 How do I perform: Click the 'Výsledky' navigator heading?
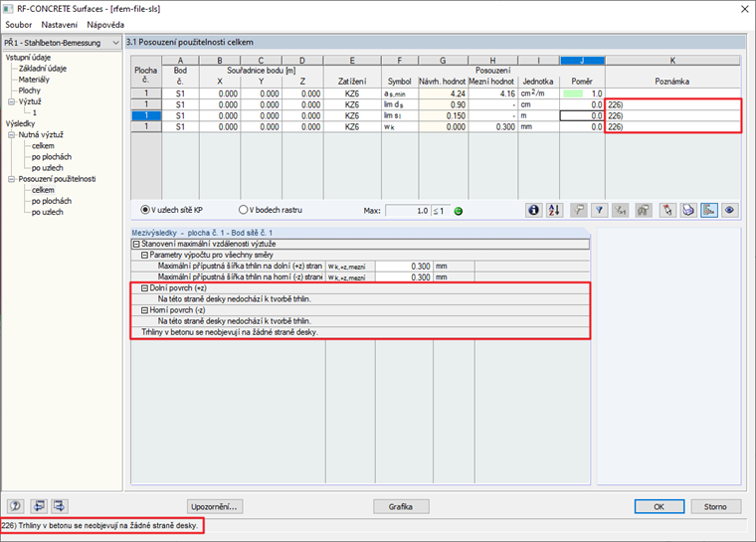(20, 124)
